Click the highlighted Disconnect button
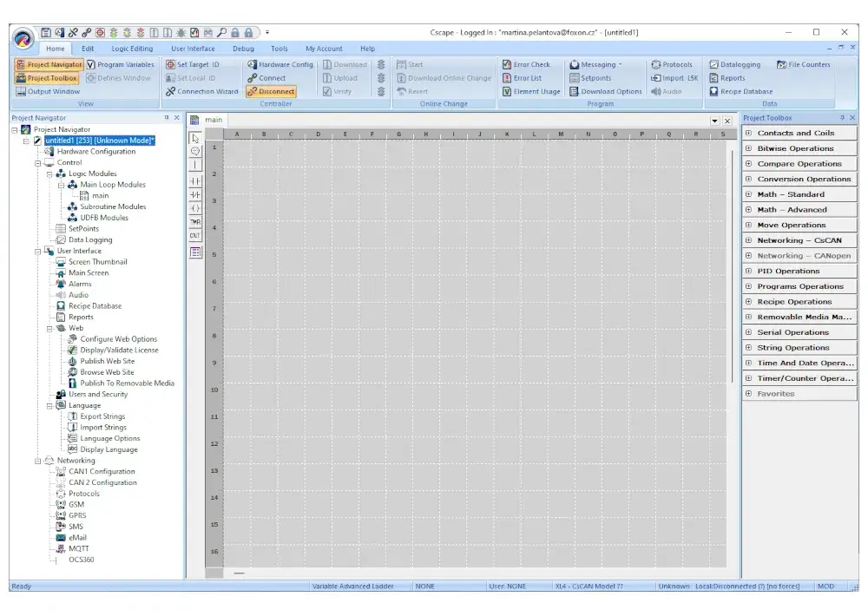Viewport: 868px width, 616px height. point(271,91)
